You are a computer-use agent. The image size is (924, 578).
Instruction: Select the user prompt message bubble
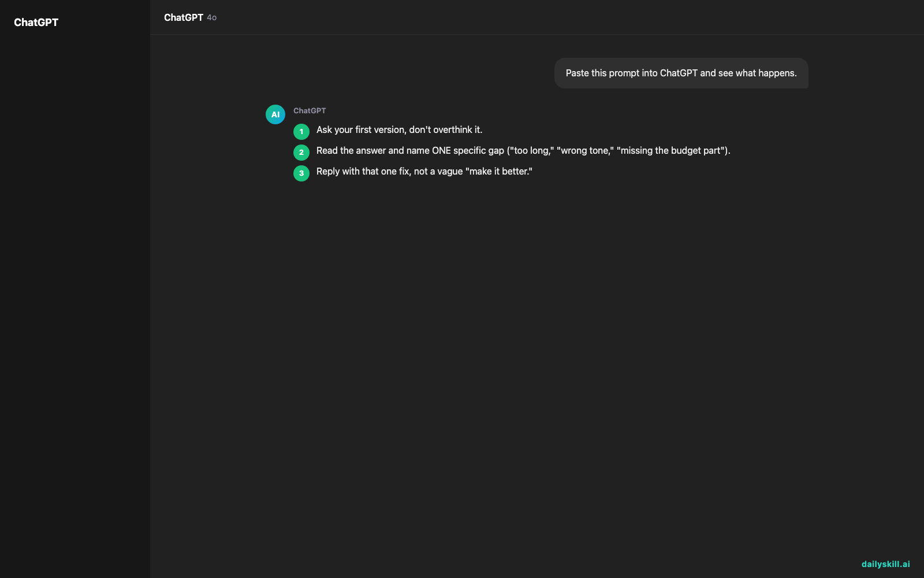pyautogui.click(x=681, y=73)
